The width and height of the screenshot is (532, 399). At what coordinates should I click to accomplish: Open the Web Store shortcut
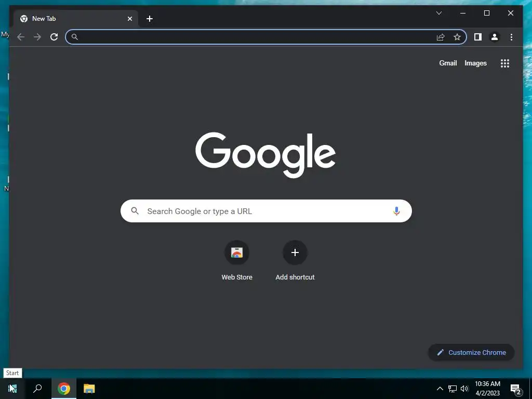click(x=237, y=261)
